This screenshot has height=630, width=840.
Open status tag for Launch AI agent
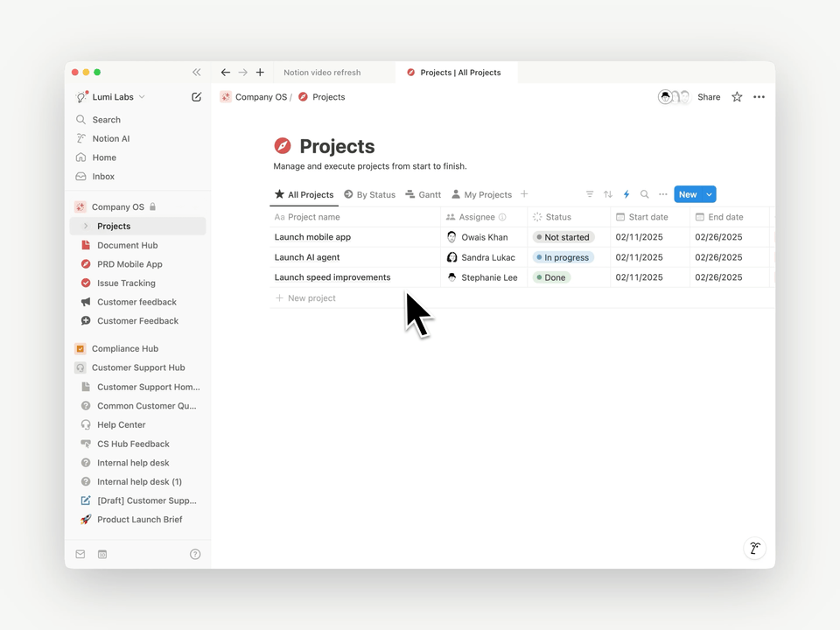pos(563,257)
